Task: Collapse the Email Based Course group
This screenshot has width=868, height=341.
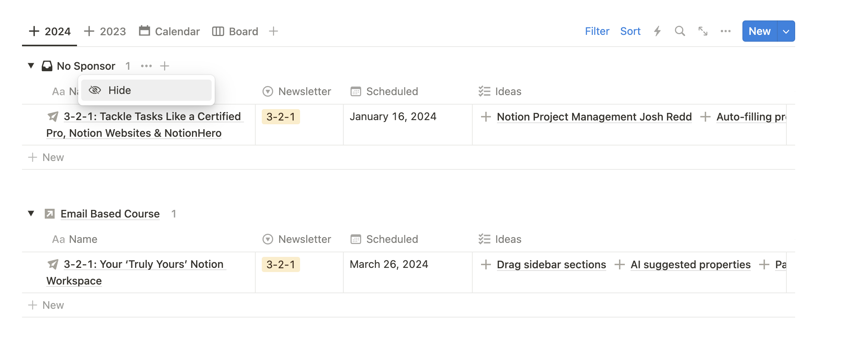Action: [31, 213]
